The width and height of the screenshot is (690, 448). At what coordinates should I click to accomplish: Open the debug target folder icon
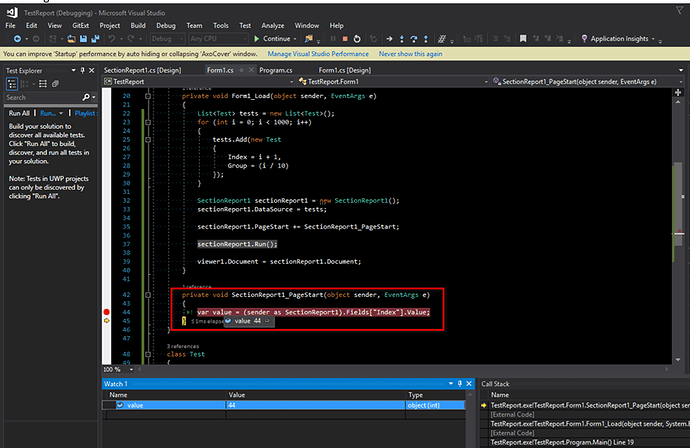point(308,39)
